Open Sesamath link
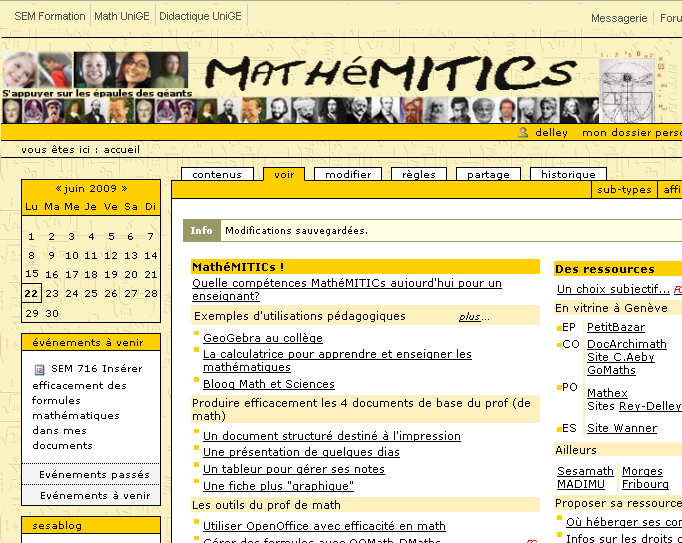 pyautogui.click(x=585, y=471)
